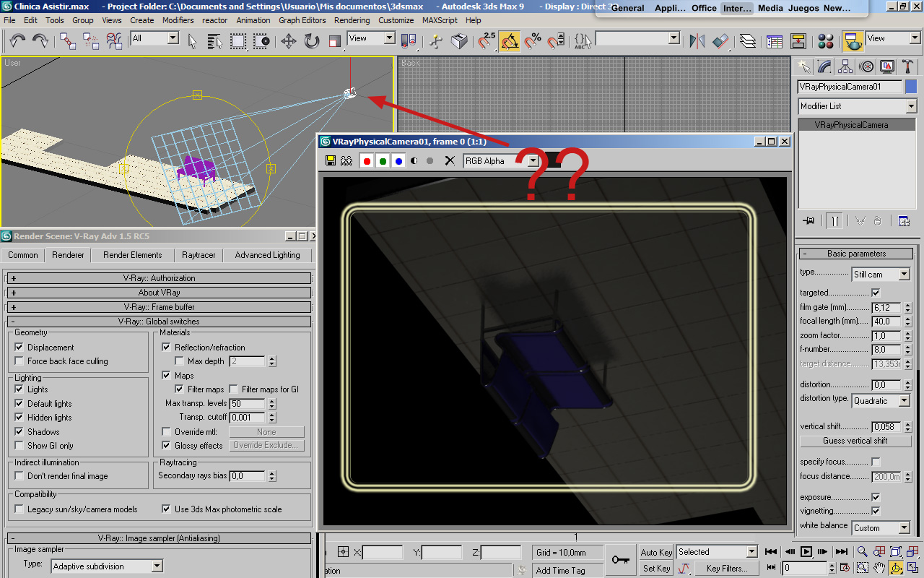Uncheck the Displacement checkbox
The width and height of the screenshot is (924, 578).
[x=19, y=348]
